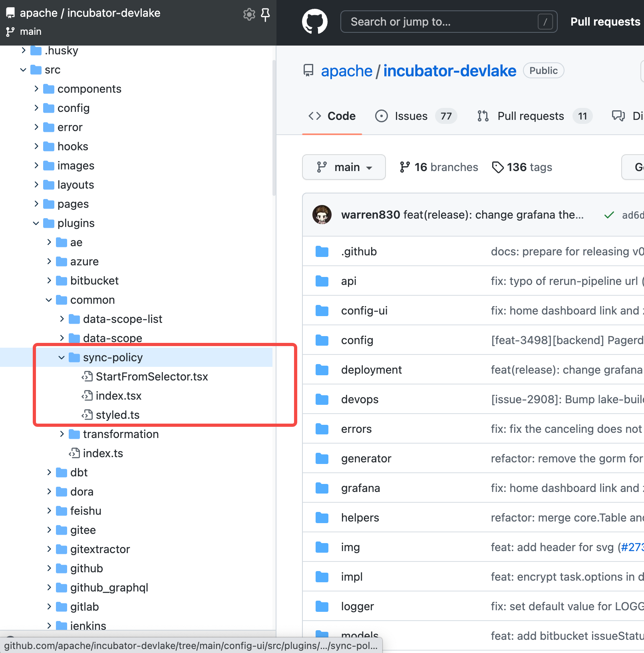Collapse the common folder
This screenshot has height=653, width=644.
coord(49,300)
